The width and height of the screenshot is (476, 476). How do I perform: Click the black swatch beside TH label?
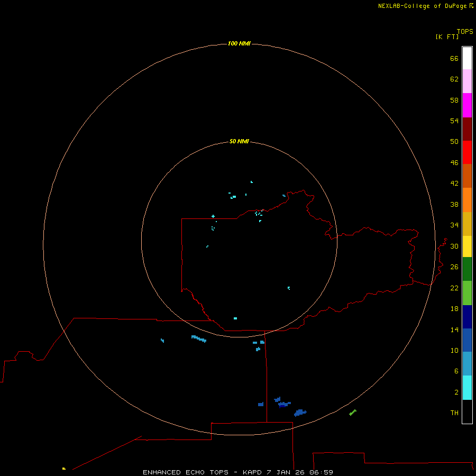coord(467,411)
